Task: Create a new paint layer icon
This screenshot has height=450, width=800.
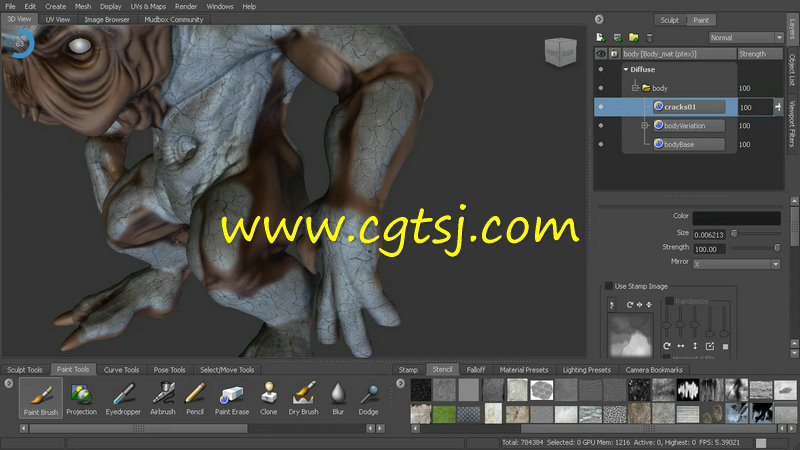Action: click(601, 38)
